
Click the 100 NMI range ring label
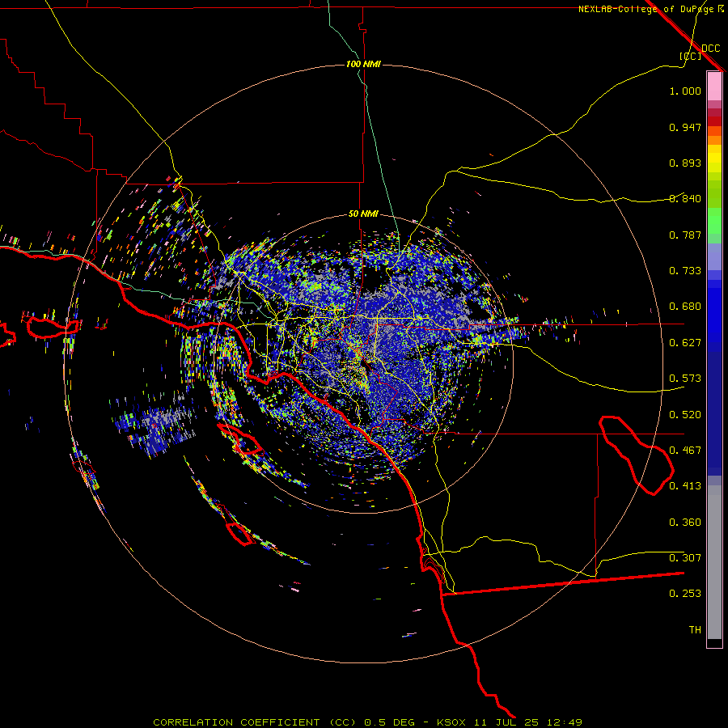[363, 64]
